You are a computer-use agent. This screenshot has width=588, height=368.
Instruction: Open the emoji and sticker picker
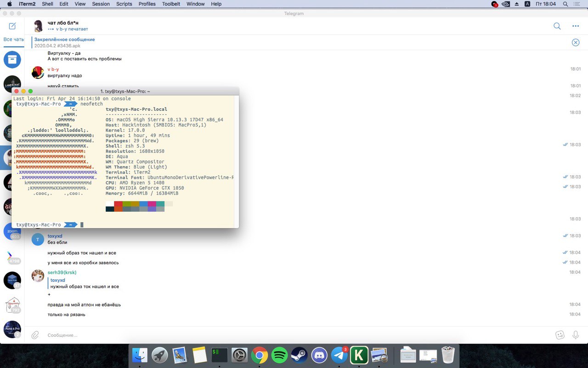pos(560,335)
